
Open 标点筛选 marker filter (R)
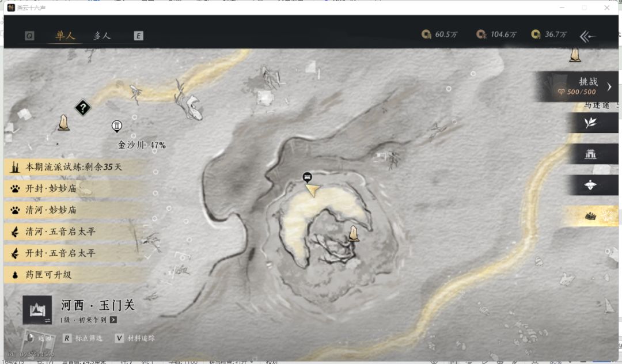point(82,338)
